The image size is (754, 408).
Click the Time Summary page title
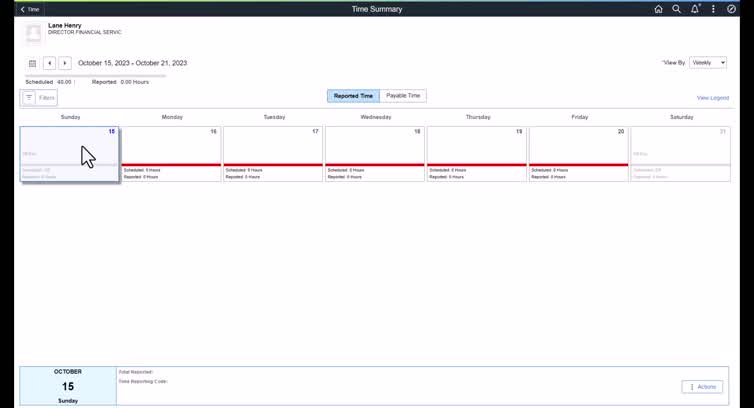click(377, 9)
